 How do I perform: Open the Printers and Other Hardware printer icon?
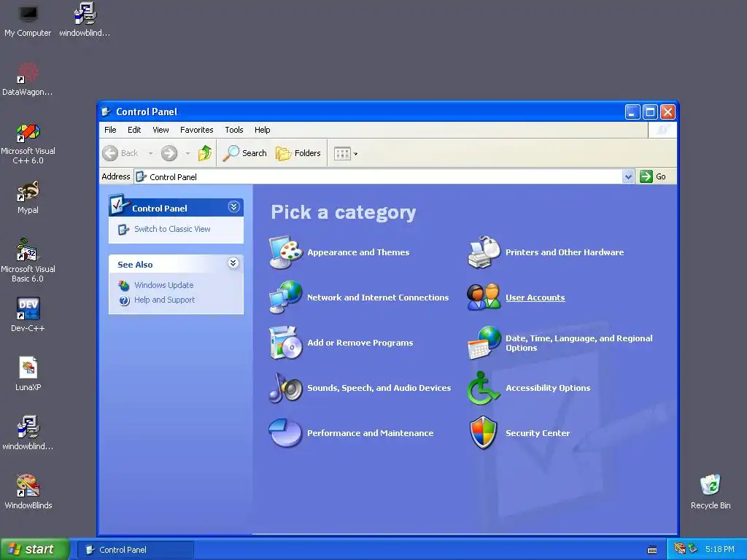coord(484,252)
